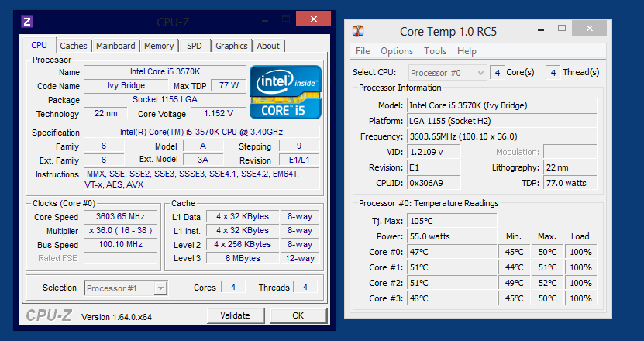Click the Code Name value 'Ivy Bridge'
Viewport: 644px width, 341px height.
point(126,85)
